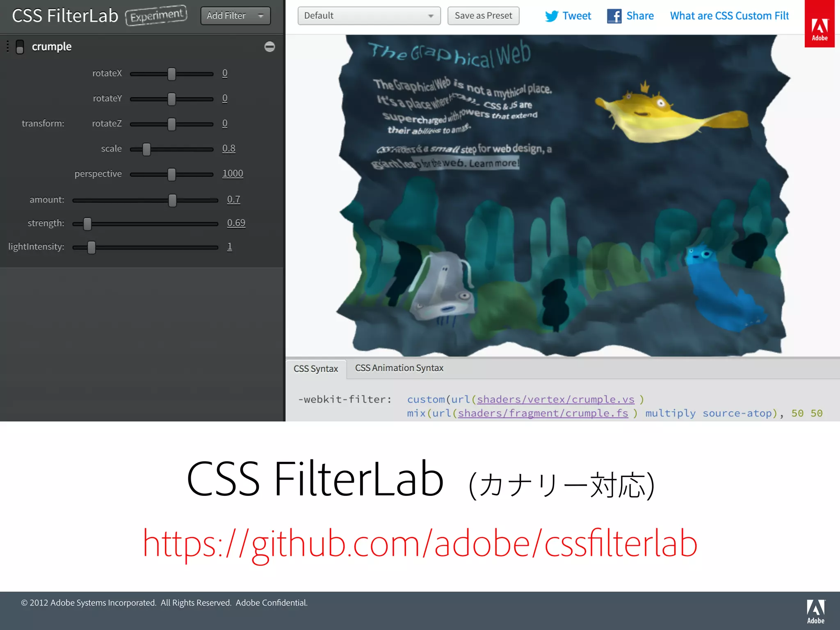Click the crumpled preview image
The width and height of the screenshot is (840, 630).
(x=563, y=195)
